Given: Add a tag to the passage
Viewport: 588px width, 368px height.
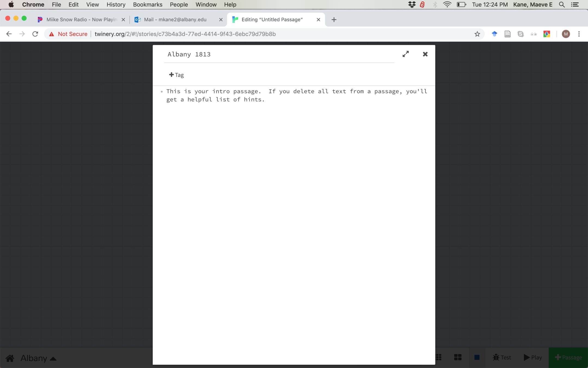Looking at the screenshot, I should point(176,75).
